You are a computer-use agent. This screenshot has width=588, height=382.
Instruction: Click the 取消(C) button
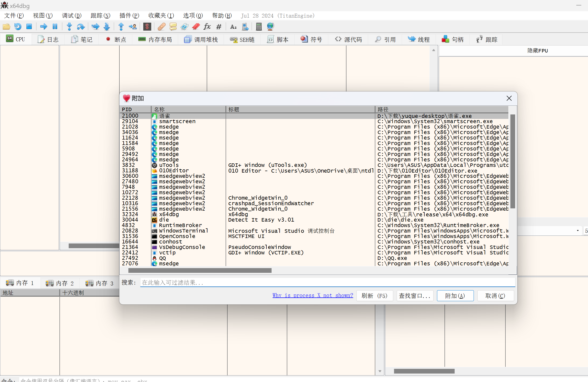coord(495,296)
